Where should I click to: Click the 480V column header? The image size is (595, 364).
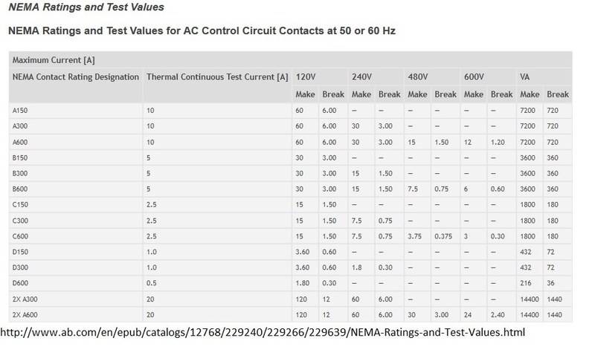pos(418,77)
